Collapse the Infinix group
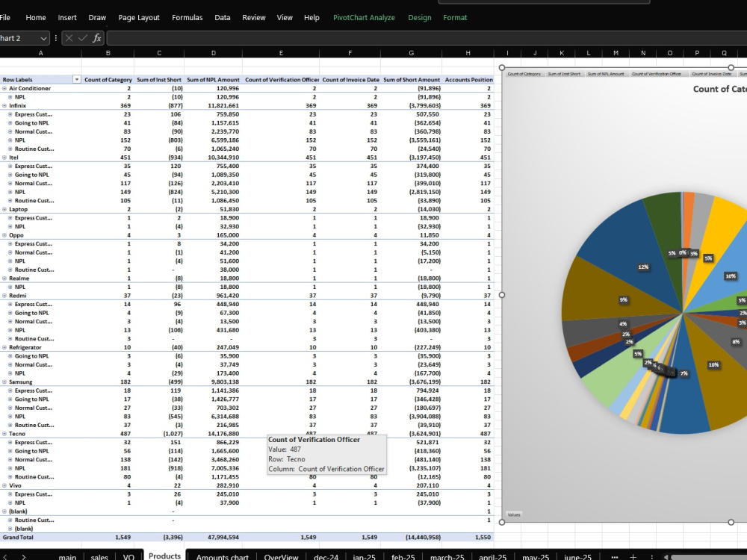 (x=4, y=106)
